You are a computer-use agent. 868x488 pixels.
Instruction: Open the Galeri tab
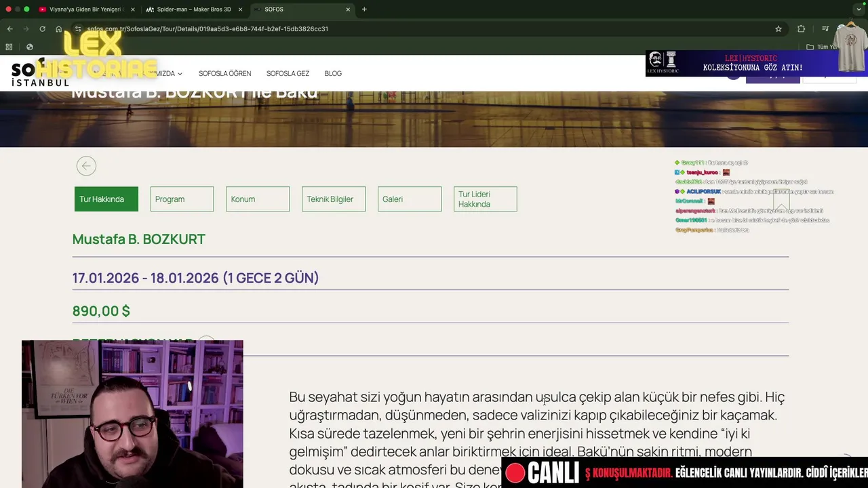click(x=410, y=199)
